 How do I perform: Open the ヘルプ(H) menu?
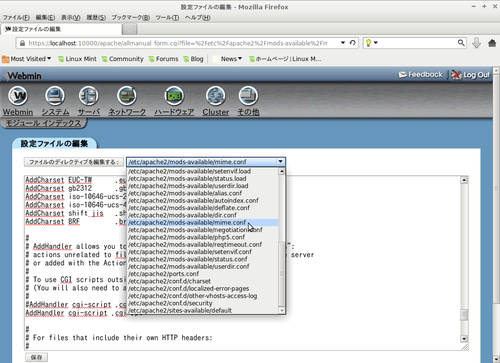pos(197,17)
